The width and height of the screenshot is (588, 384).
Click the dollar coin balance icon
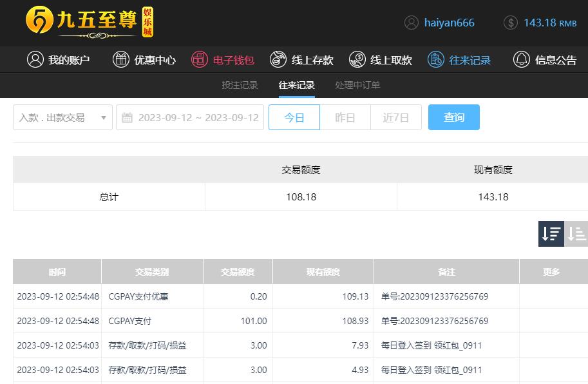click(x=511, y=23)
